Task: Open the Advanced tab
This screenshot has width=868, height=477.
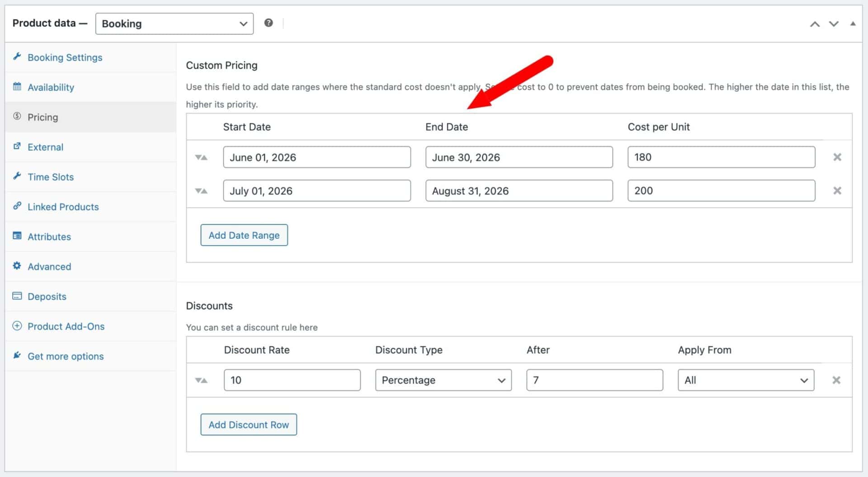Action: [90, 266]
